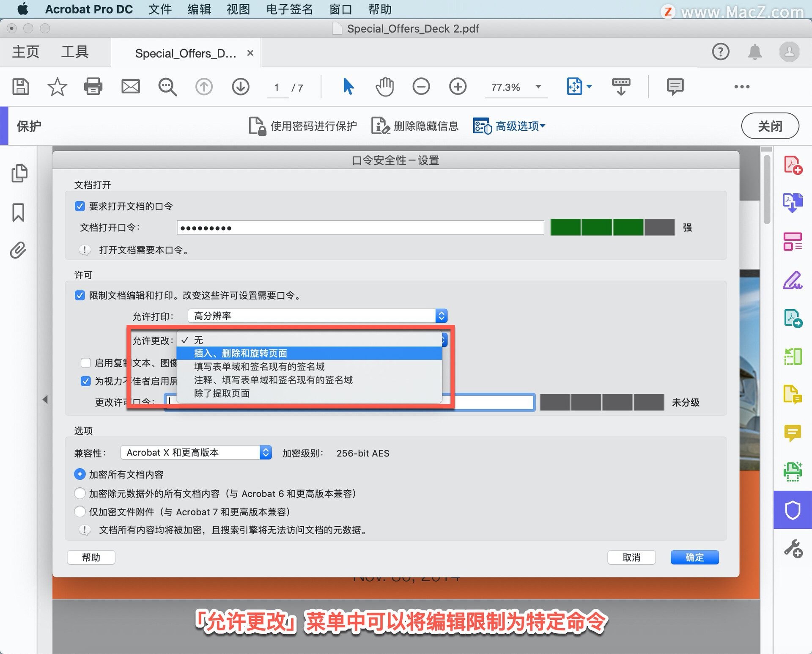Choose 'None' in changes allowed list
Viewport: 812px width, 654px height.
(309, 340)
